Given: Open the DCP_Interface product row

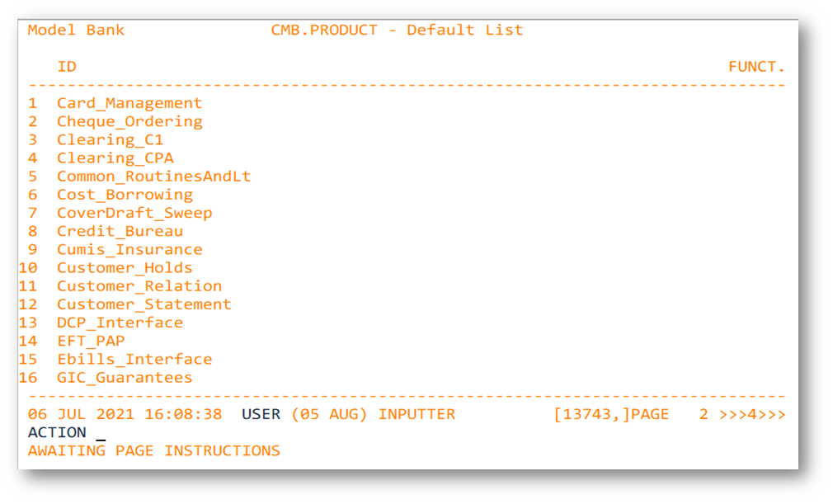Looking at the screenshot, I should 120,323.
